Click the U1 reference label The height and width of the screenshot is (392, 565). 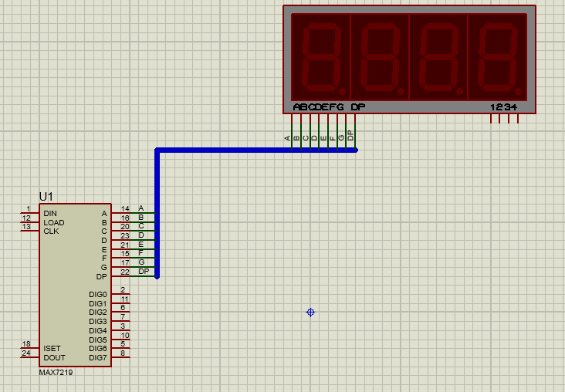pyautogui.click(x=46, y=198)
